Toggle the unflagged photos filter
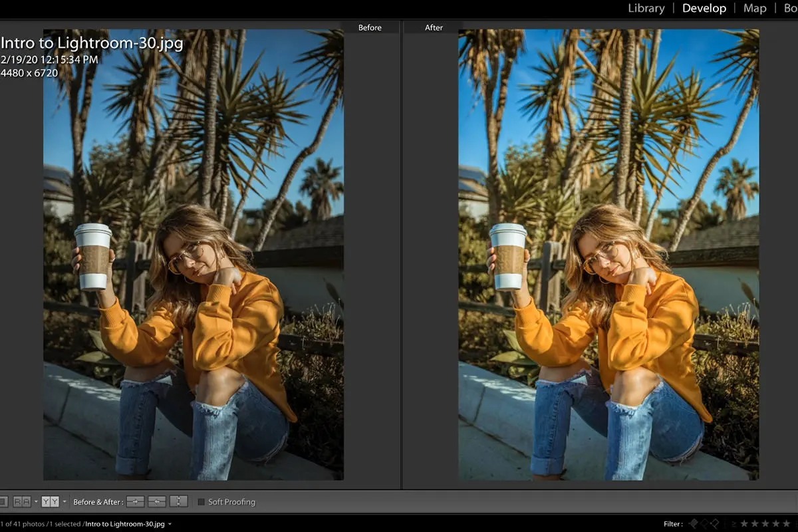The height and width of the screenshot is (532, 798). click(704, 523)
